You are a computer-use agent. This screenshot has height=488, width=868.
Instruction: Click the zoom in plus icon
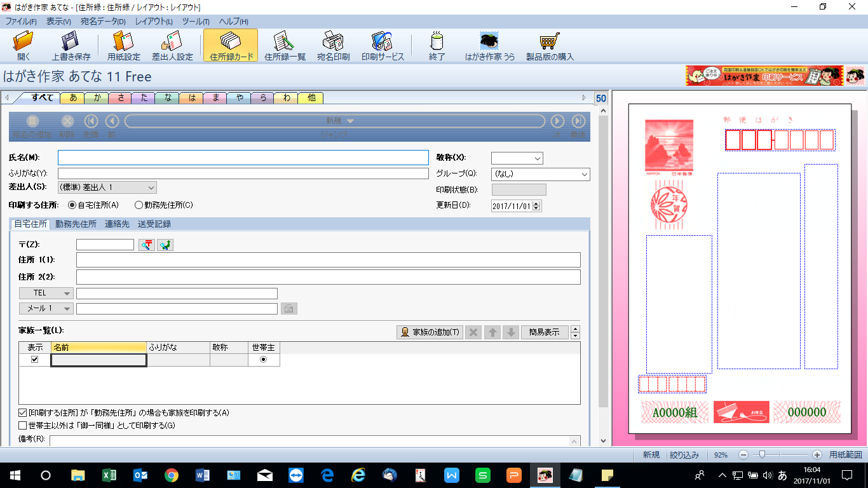817,455
